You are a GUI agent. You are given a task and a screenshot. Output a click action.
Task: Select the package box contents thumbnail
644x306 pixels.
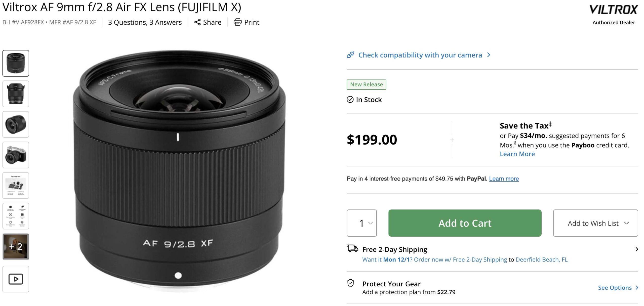tap(16, 186)
